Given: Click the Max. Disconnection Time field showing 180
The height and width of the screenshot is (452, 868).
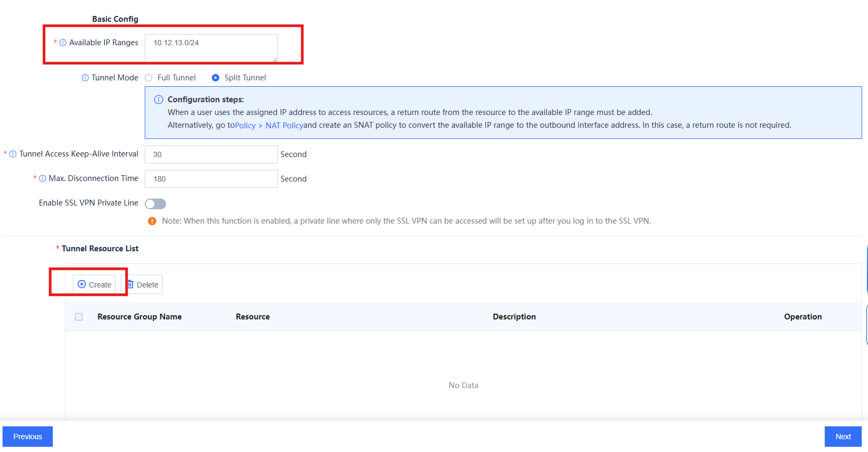Looking at the screenshot, I should coord(211,179).
